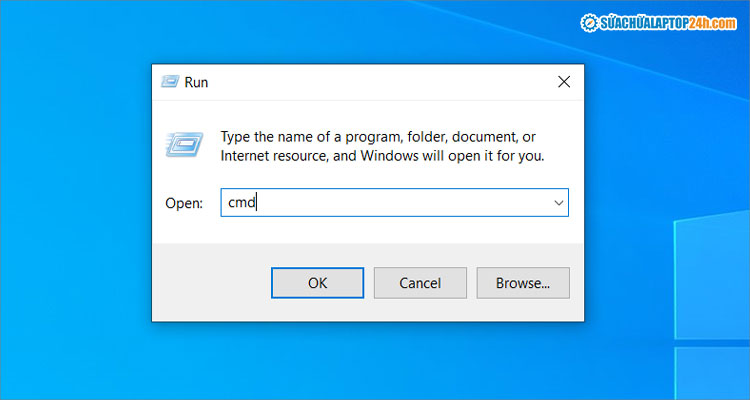Cancel the Run dialog
The width and height of the screenshot is (750, 400).
click(x=420, y=283)
